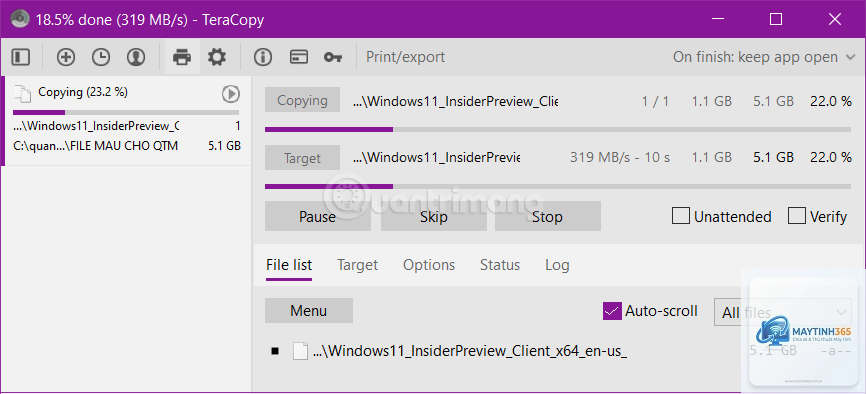The height and width of the screenshot is (394, 866).
Task: Enable the Verify checkbox
Action: pyautogui.click(x=796, y=216)
